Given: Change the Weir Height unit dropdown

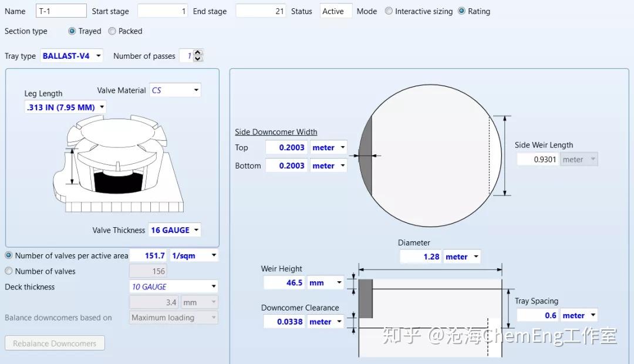Looking at the screenshot, I should point(340,282).
